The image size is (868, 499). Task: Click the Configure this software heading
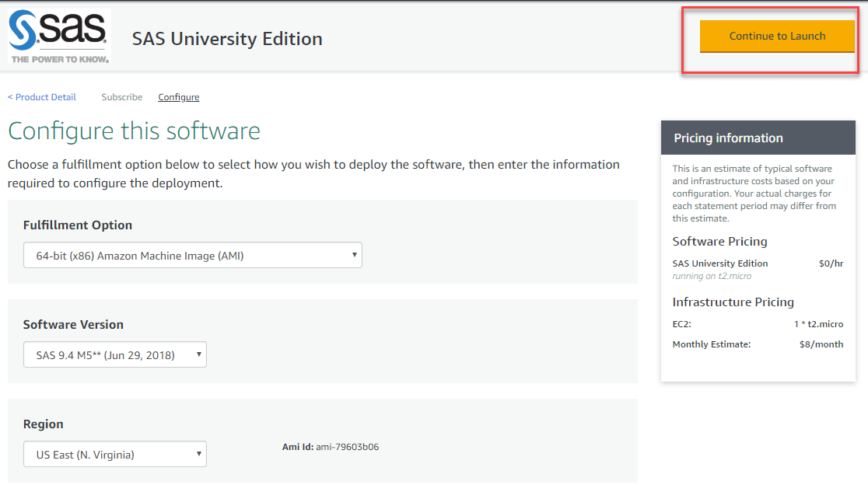(134, 131)
